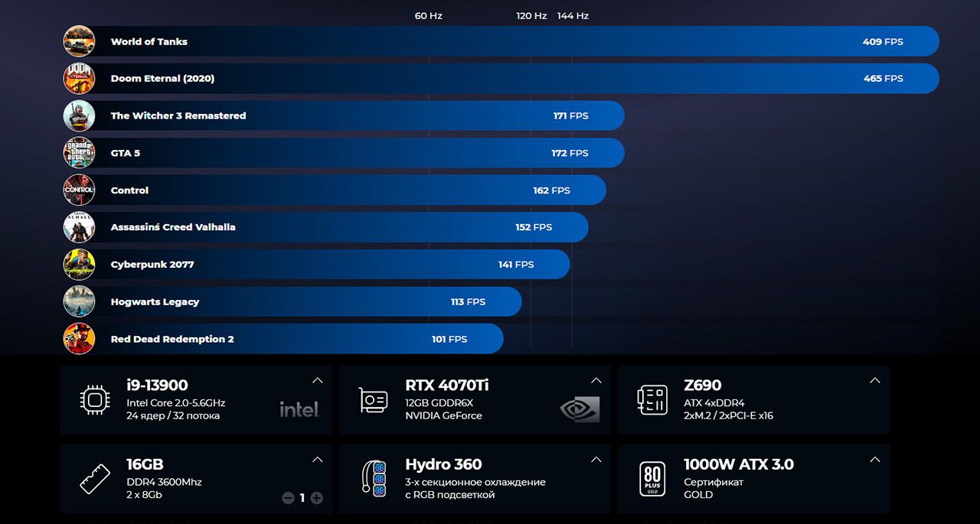Click the 60 Hz axis label
This screenshot has height=524, width=980.
point(429,16)
